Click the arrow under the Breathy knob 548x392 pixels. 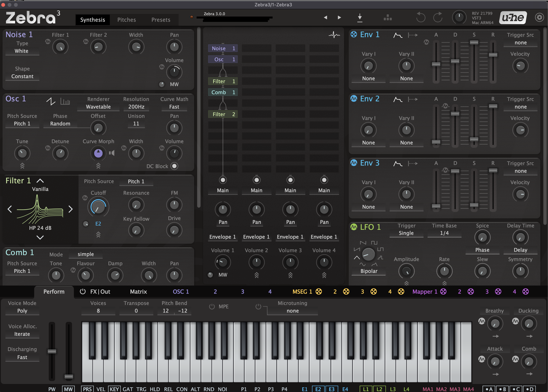(x=496, y=336)
